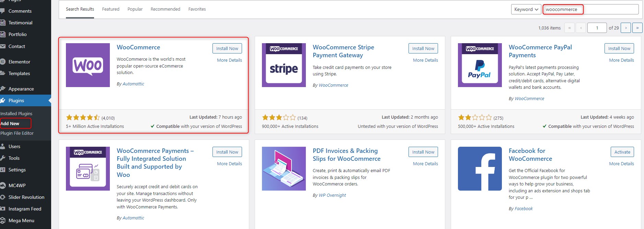Screen dimensions: 644x229
Task: Click the PDF Invoices plugin thumbnail
Action: click(284, 169)
